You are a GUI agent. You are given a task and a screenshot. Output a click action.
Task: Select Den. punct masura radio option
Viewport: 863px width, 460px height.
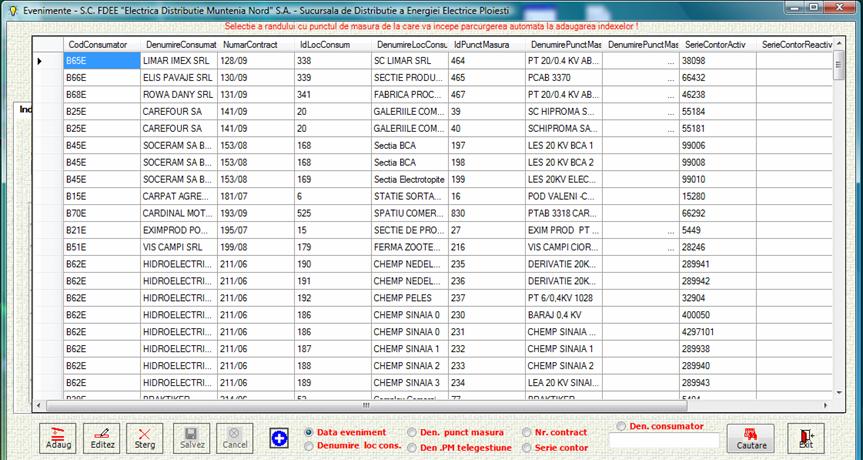(x=412, y=432)
